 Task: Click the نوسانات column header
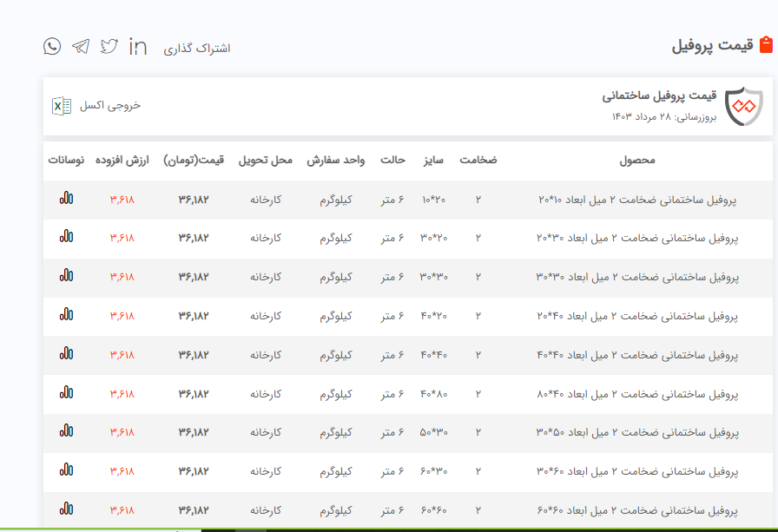click(66, 161)
